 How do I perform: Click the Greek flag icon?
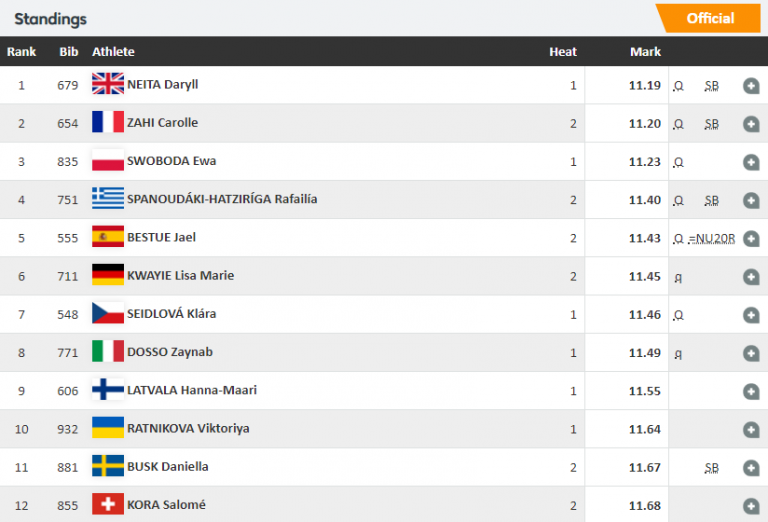tap(107, 199)
